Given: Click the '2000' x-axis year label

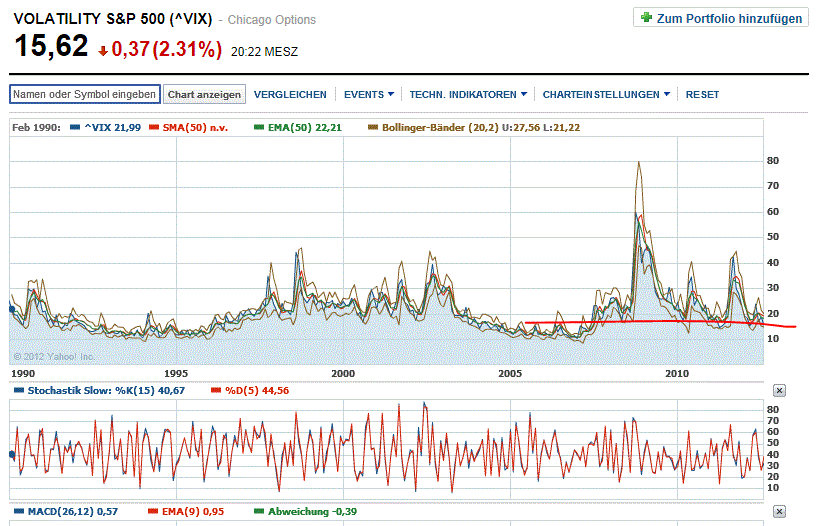Looking at the screenshot, I should pos(343,373).
